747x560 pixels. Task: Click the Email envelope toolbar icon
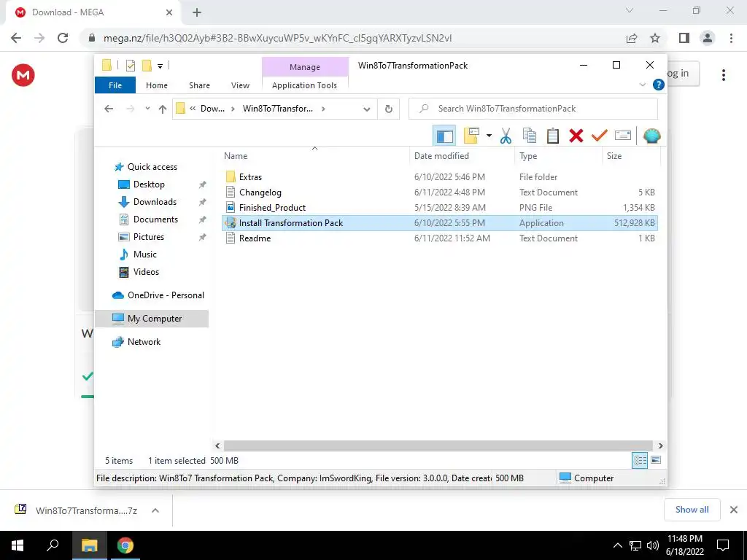click(623, 136)
